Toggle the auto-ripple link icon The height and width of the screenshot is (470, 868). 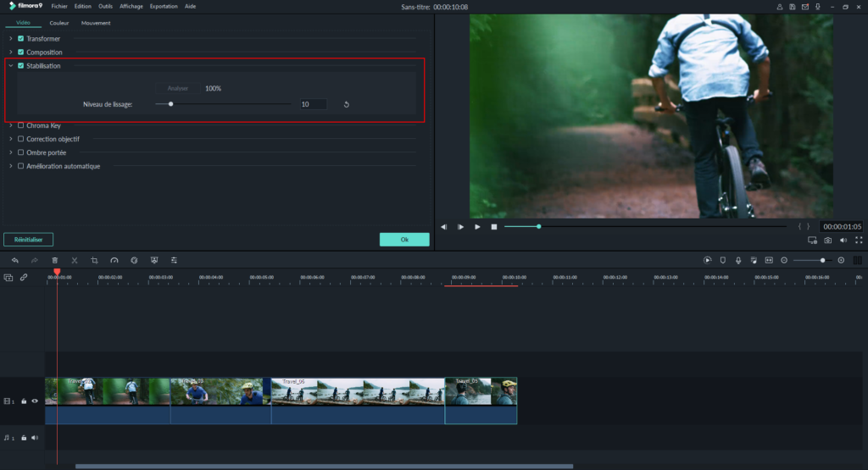(24, 278)
